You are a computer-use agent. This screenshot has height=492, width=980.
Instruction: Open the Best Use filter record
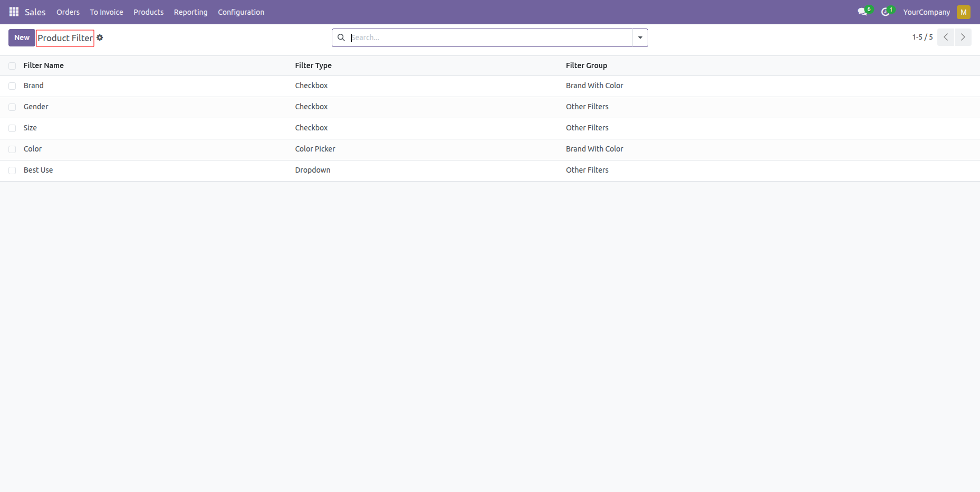point(39,170)
